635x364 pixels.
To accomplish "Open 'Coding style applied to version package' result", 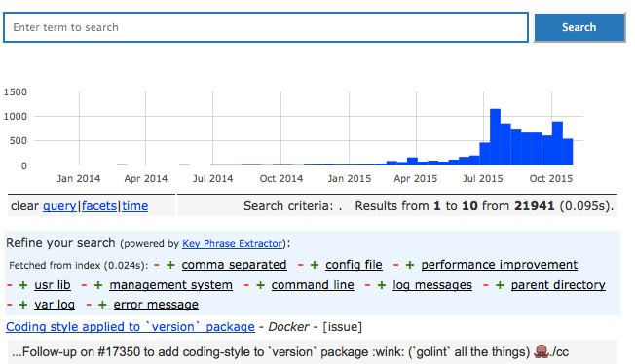I will click(131, 327).
